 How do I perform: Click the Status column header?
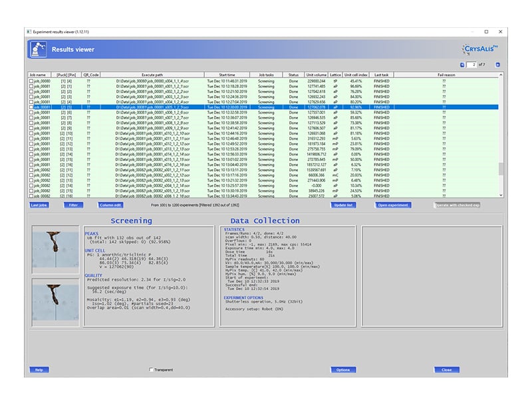pos(293,75)
